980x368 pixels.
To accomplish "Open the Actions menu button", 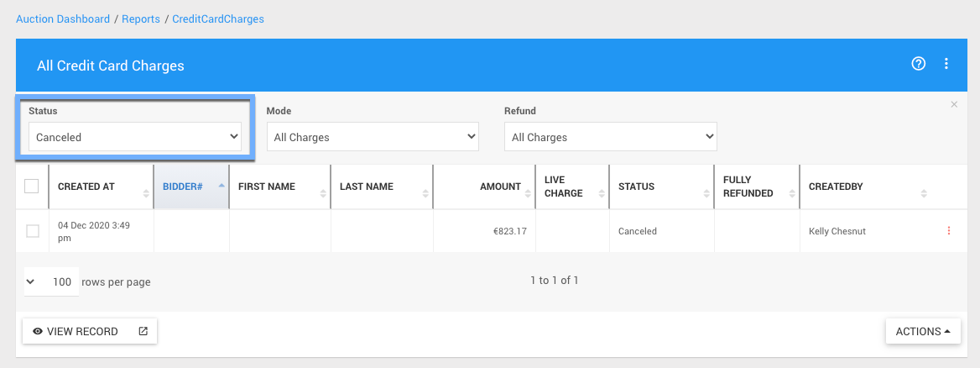I will (923, 331).
